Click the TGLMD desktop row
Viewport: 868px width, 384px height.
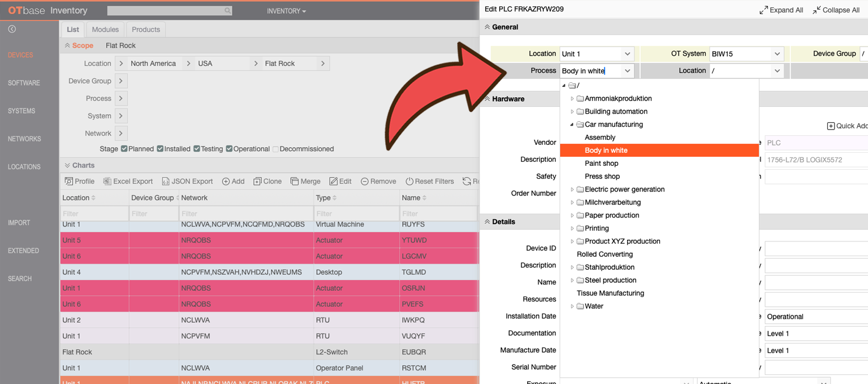coord(270,272)
